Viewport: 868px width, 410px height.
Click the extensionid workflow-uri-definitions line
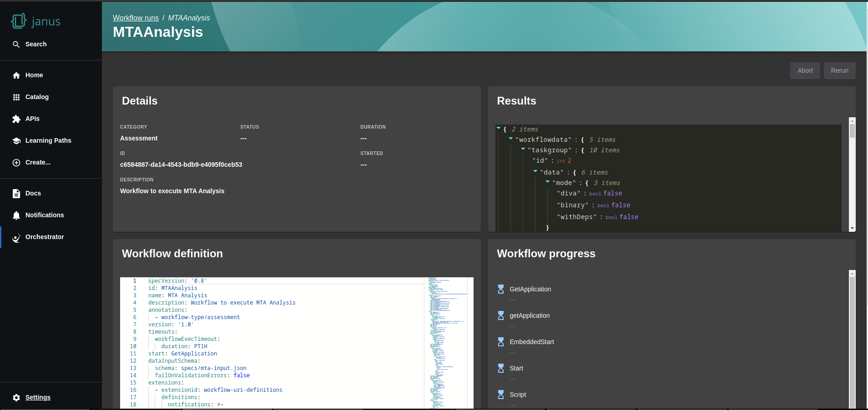218,390
